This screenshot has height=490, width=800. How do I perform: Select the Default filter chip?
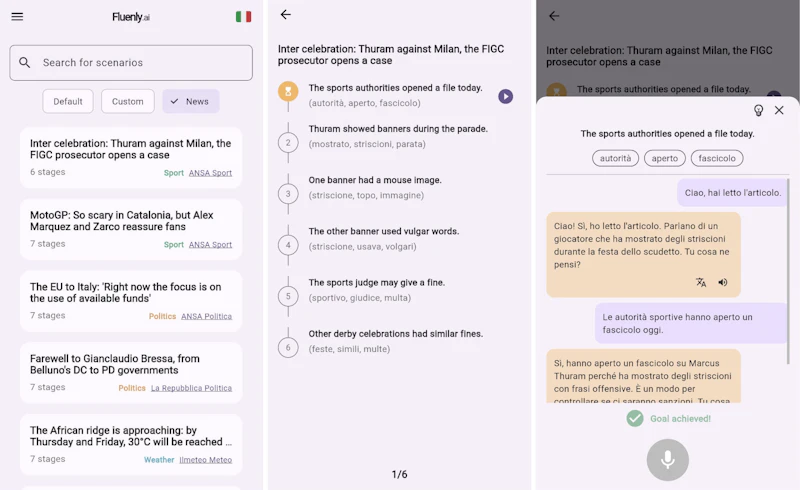tap(68, 101)
